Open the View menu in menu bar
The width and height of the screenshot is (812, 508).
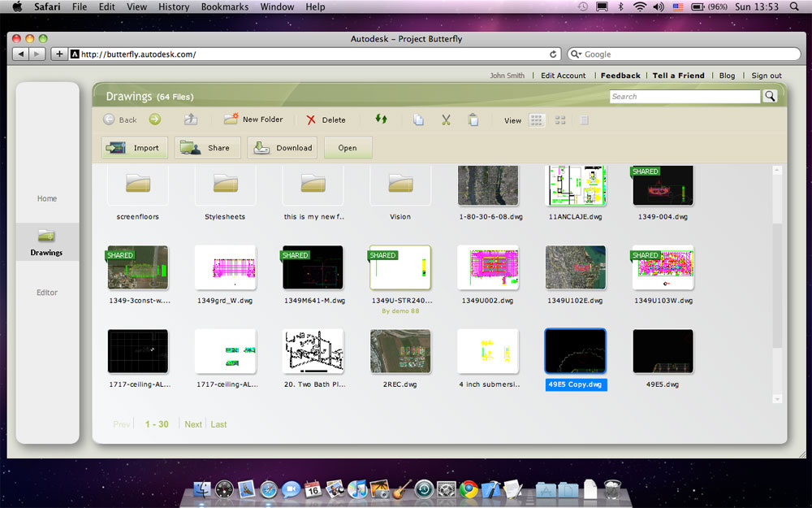136,7
